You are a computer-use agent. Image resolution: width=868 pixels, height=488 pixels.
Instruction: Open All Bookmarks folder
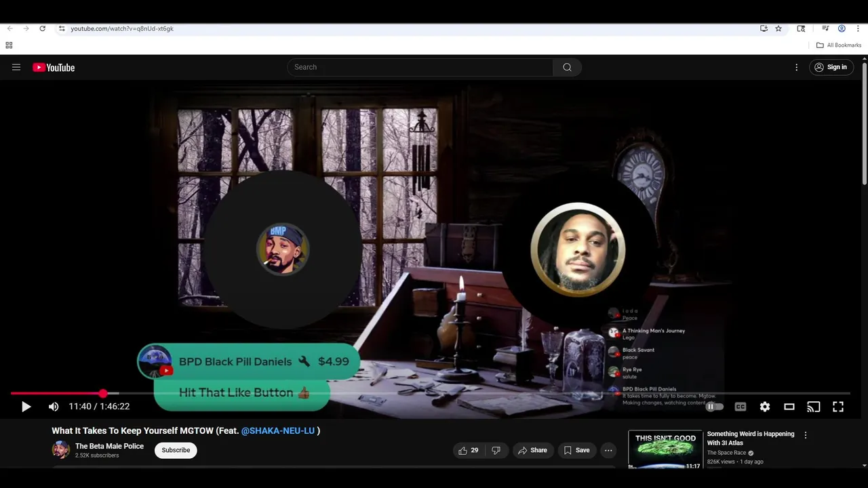[x=839, y=45]
